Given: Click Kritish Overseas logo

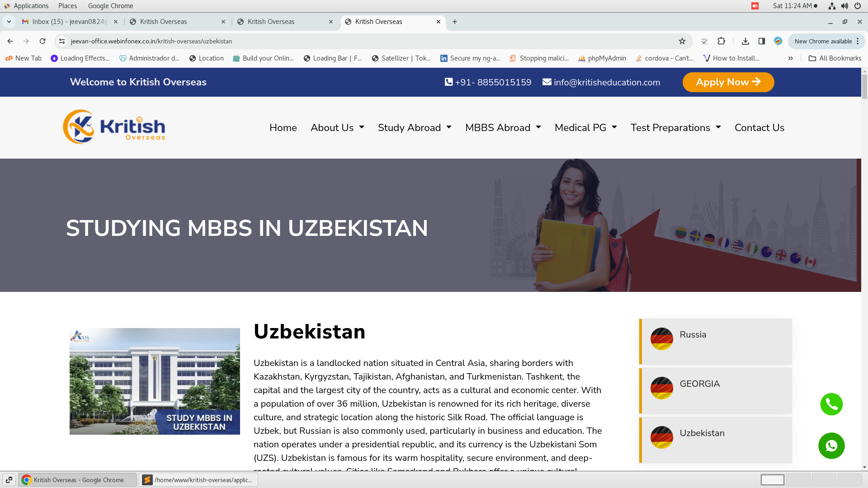Looking at the screenshot, I should [114, 127].
